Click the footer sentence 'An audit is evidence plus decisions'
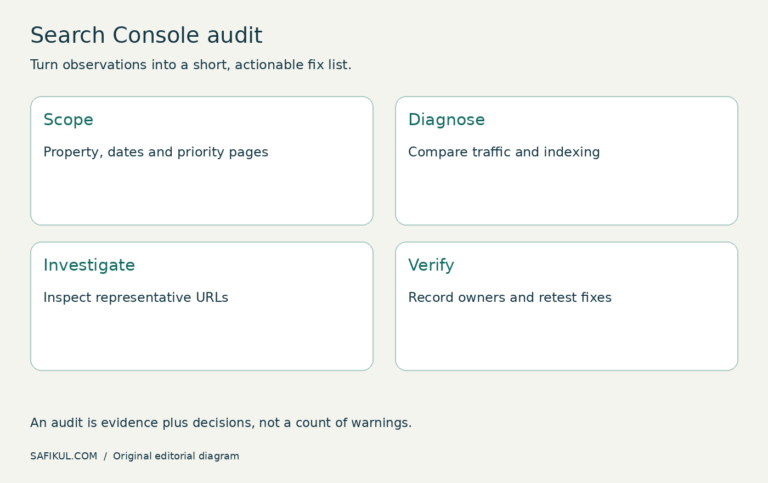 point(142,423)
